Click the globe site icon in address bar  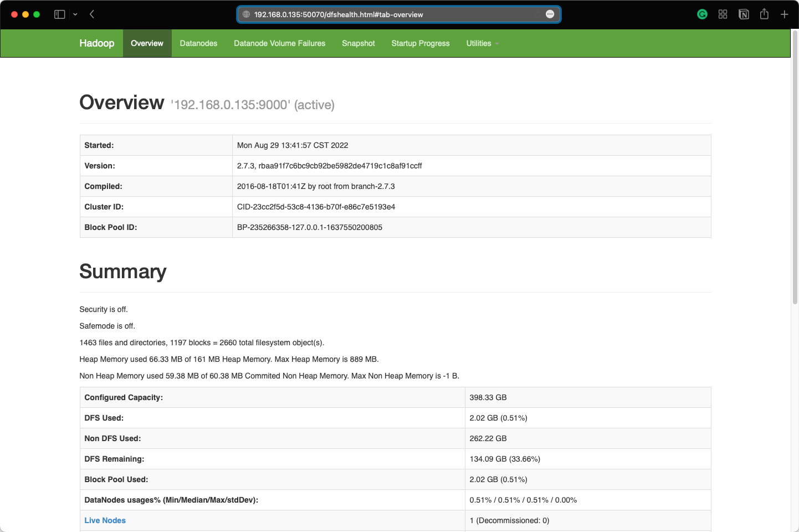point(246,14)
